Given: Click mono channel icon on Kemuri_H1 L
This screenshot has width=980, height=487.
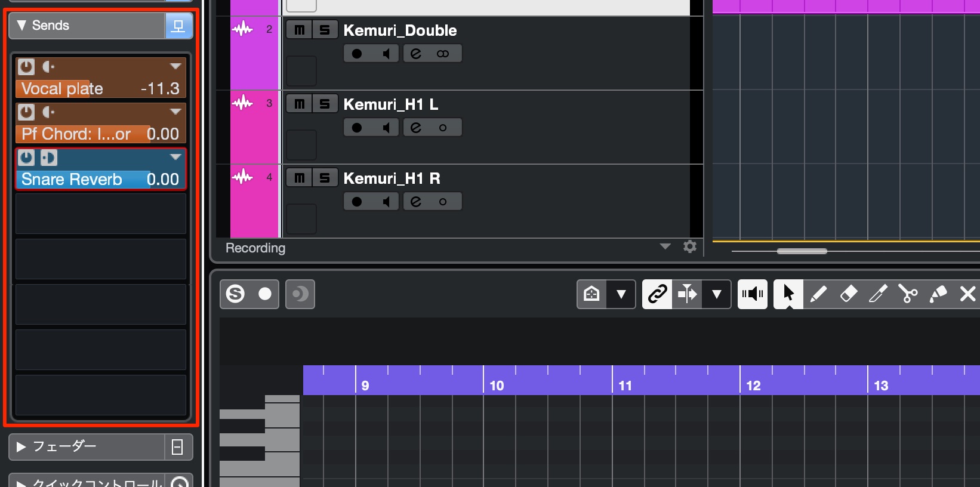Looking at the screenshot, I should coord(443,128).
